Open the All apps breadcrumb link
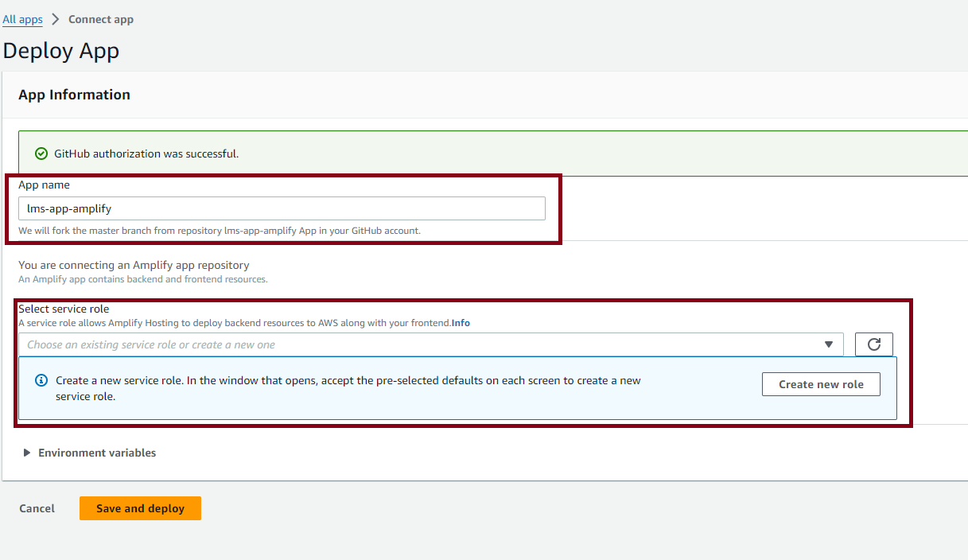The image size is (968, 560). [x=22, y=19]
